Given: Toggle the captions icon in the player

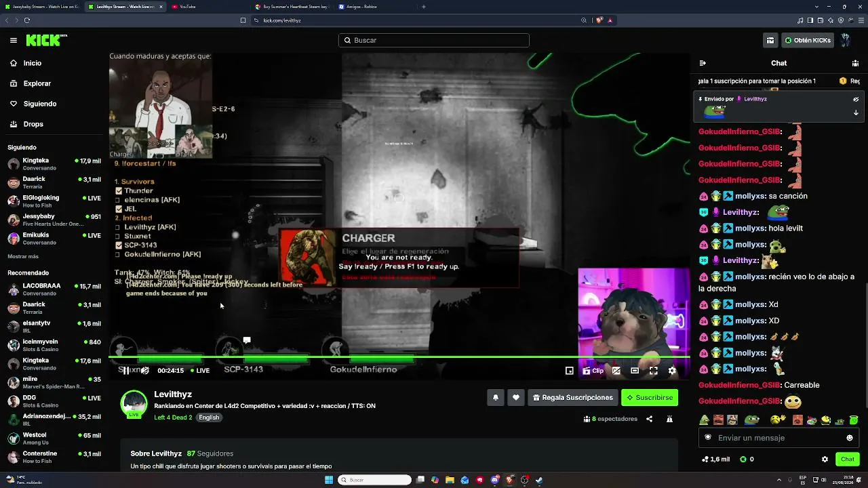Looking at the screenshot, I should pos(616,371).
